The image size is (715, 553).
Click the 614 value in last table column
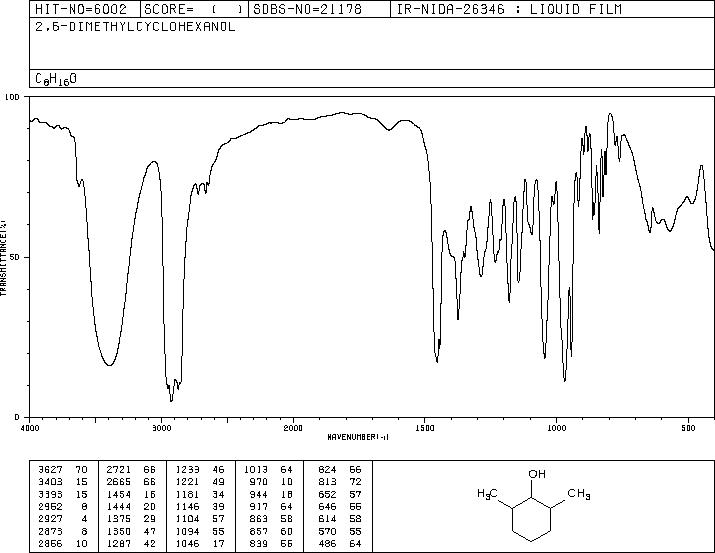coord(328,519)
